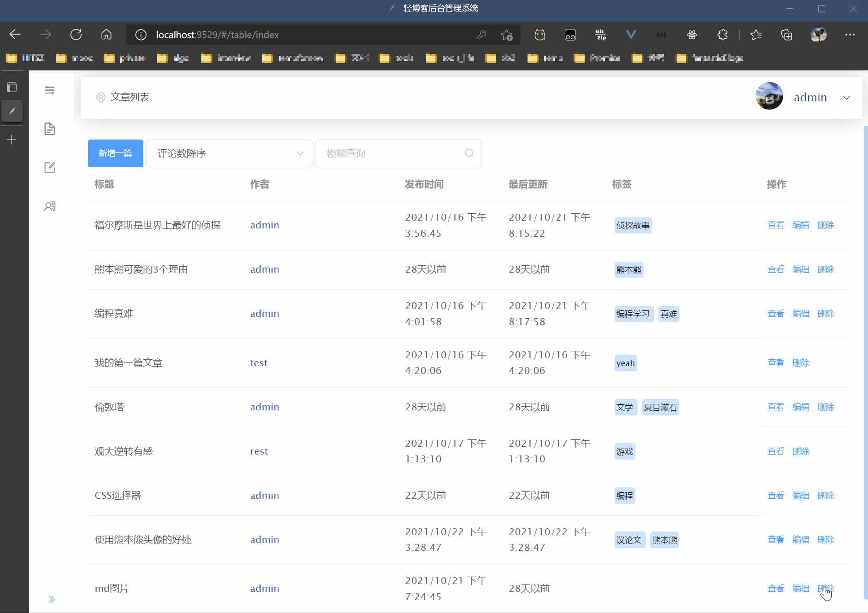Screen dimensions: 868x613
Task: Select the user management icon in the sidebar
Action: [x=50, y=206]
